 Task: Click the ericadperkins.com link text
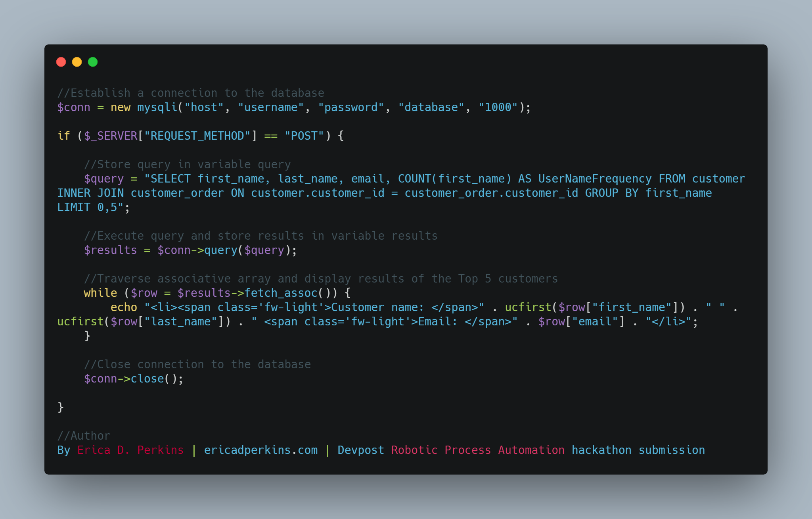pyautogui.click(x=260, y=450)
